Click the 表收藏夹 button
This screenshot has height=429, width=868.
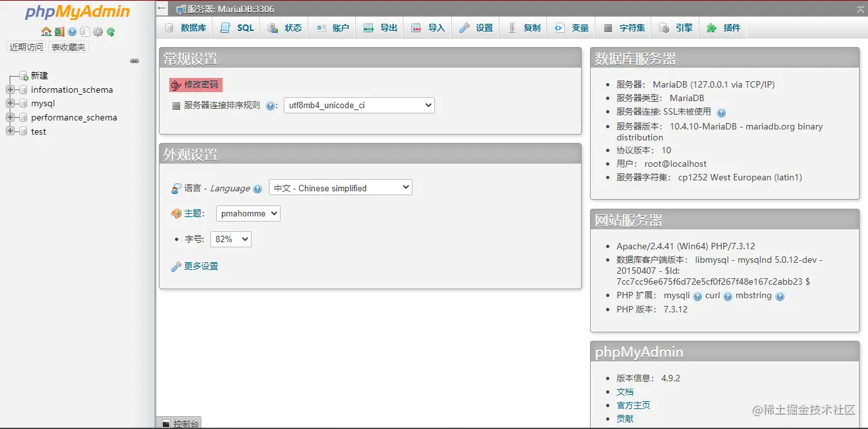[x=68, y=47]
